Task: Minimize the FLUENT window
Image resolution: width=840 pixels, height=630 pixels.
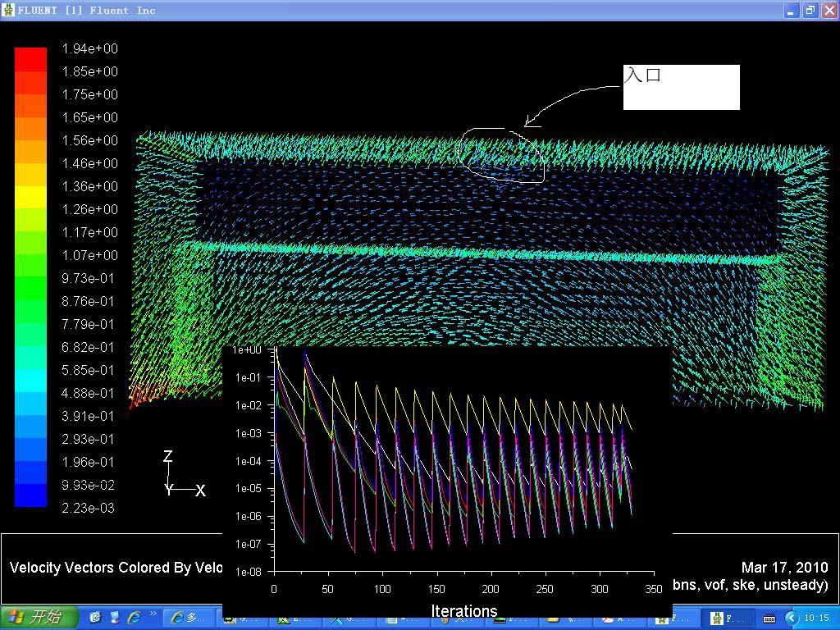Action: (792, 11)
